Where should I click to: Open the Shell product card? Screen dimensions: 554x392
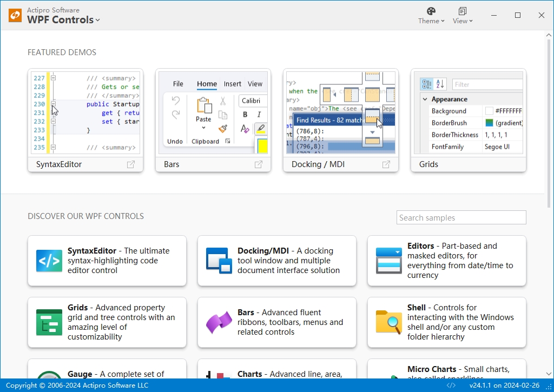446,322
